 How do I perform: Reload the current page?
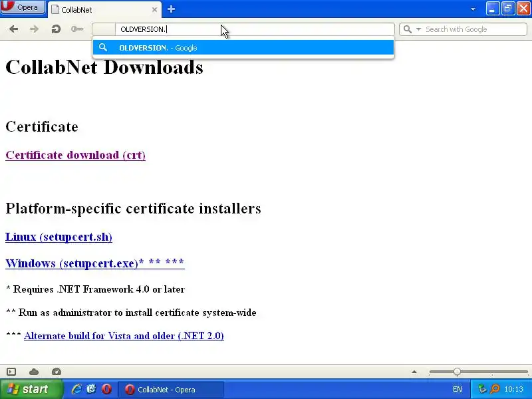point(56,29)
